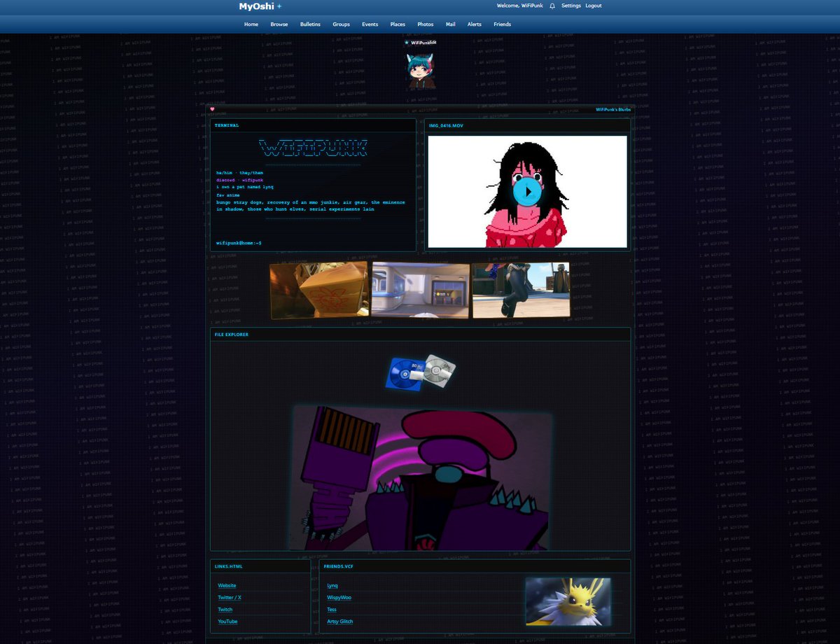Open friend Tess's profile
This screenshot has width=840, height=644.
click(332, 610)
